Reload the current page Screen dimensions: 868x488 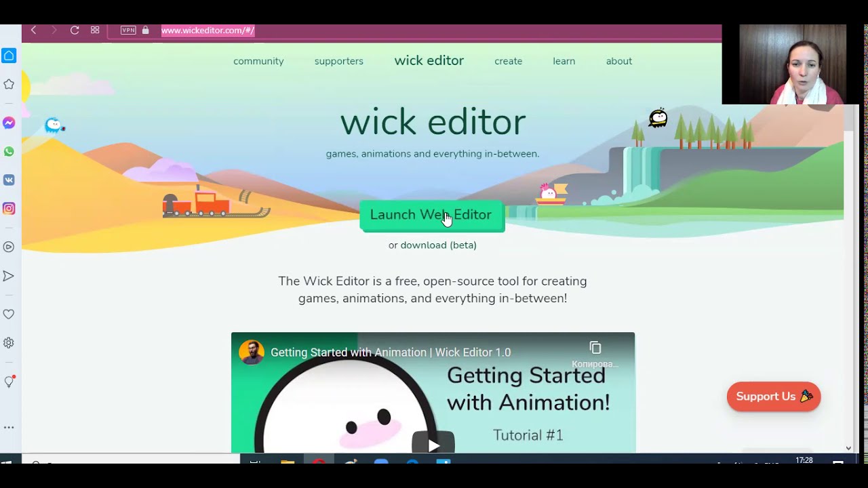coord(75,30)
